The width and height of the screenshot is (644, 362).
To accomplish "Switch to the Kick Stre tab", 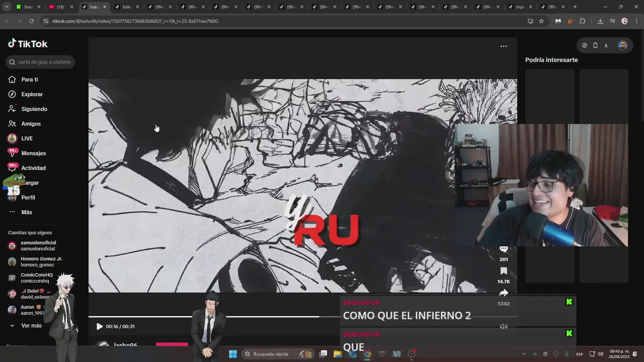I will 28,7.
